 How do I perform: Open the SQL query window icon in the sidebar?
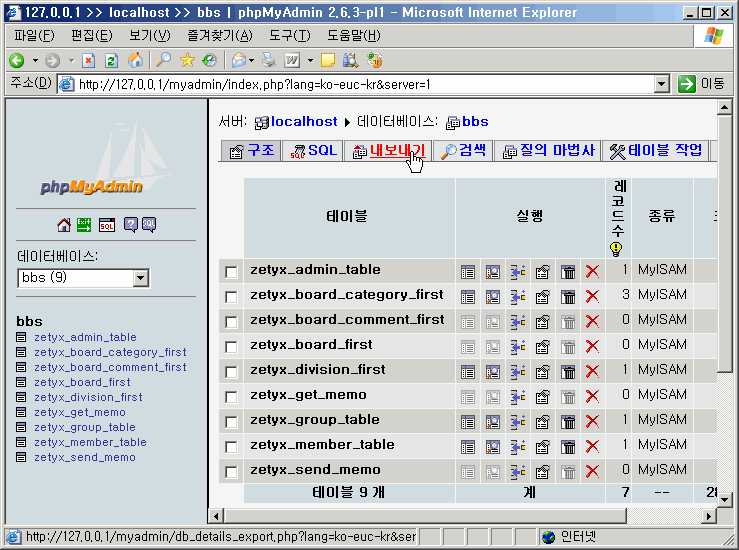(x=107, y=225)
